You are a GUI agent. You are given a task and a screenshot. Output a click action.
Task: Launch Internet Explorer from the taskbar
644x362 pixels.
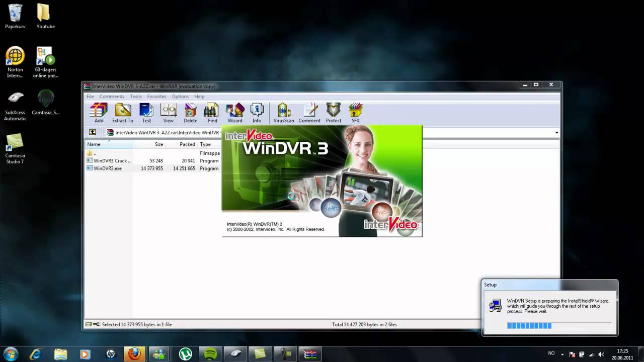coord(36,354)
